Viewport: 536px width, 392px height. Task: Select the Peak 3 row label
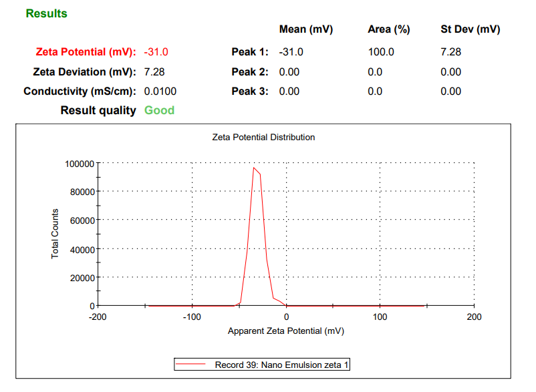pyautogui.click(x=250, y=91)
